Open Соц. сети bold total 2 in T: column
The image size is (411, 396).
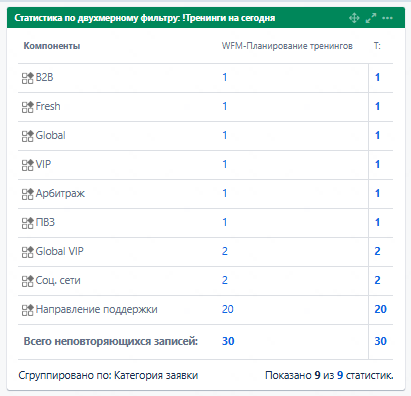[377, 280]
